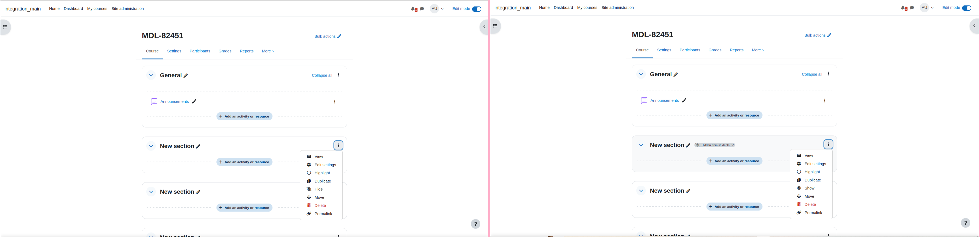Collapse hidden New section chevron, right window
The height and width of the screenshot is (237, 980).
641,145
